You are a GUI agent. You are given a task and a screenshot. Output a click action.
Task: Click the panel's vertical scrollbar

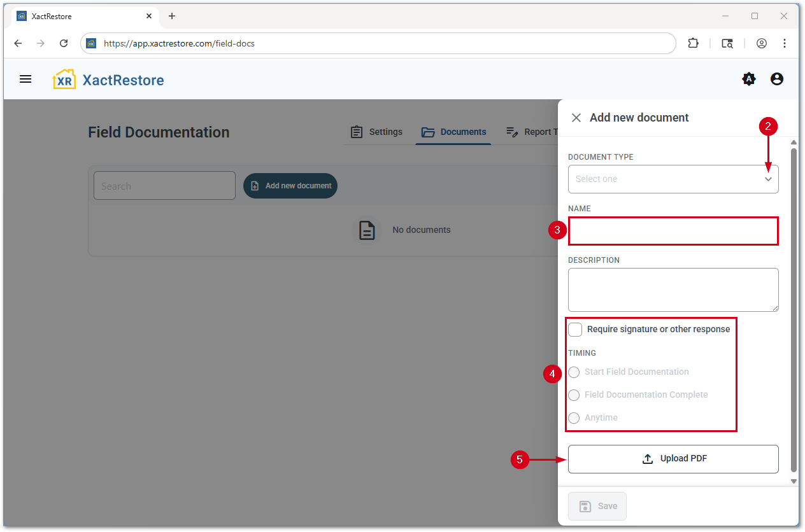point(794,305)
